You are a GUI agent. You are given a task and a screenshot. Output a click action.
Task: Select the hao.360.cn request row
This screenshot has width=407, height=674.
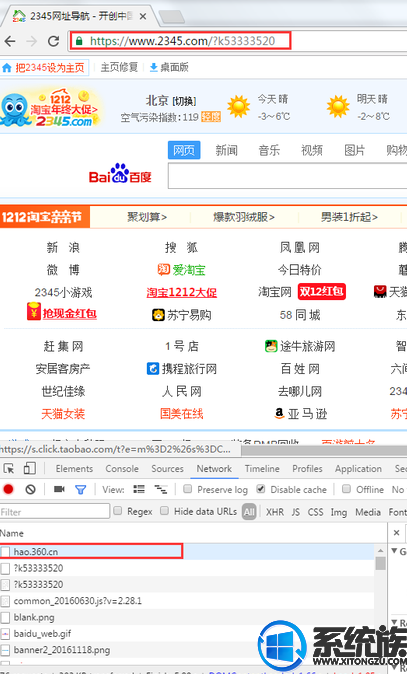point(187,551)
